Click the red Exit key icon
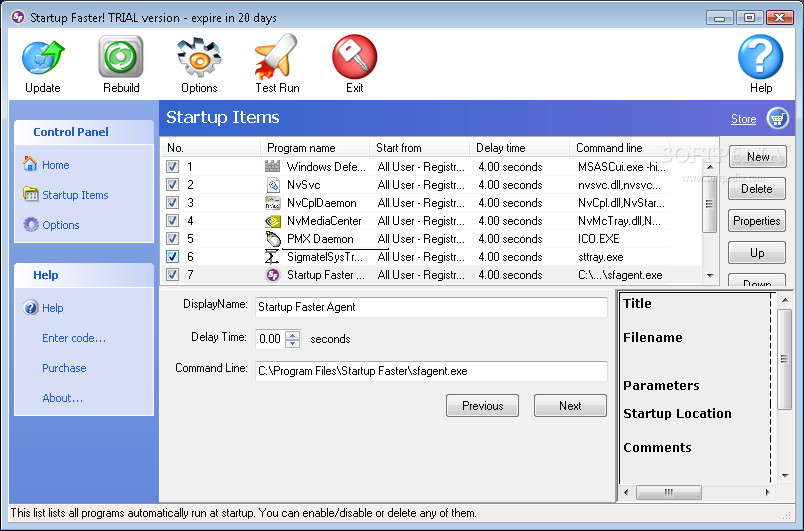 point(354,56)
